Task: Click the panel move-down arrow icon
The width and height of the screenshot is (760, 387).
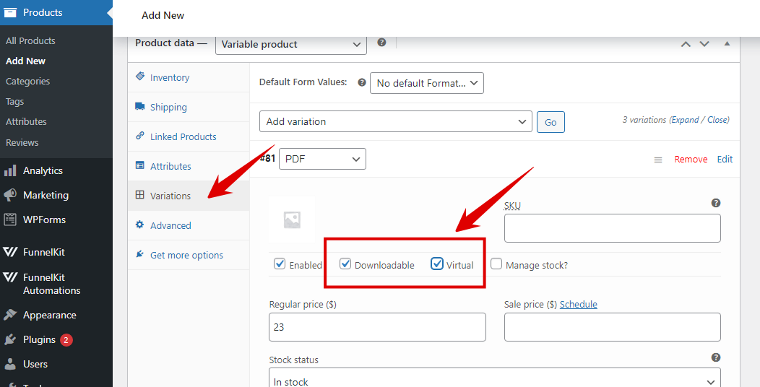Action: (704, 44)
